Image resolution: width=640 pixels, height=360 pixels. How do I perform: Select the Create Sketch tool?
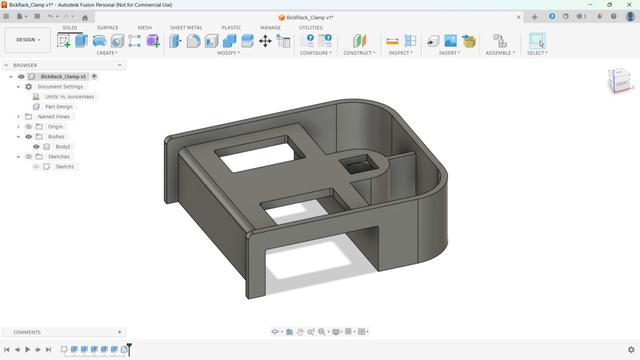tap(64, 41)
